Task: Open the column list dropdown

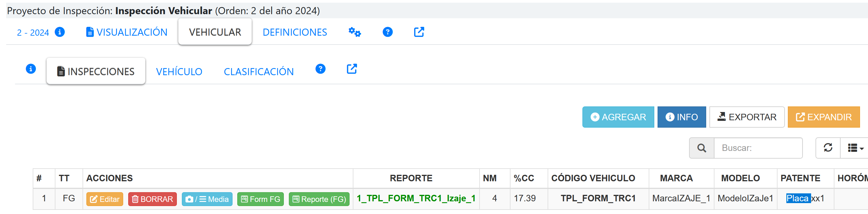Action: 855,148
